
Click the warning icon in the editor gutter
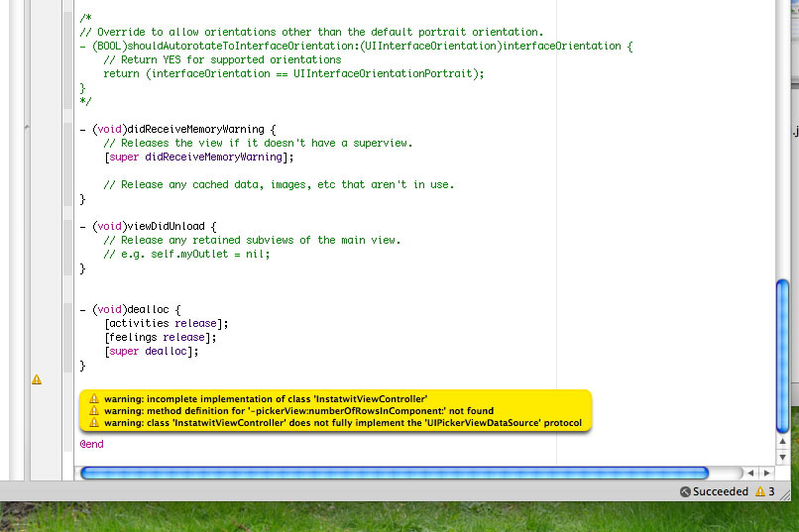tap(37, 379)
